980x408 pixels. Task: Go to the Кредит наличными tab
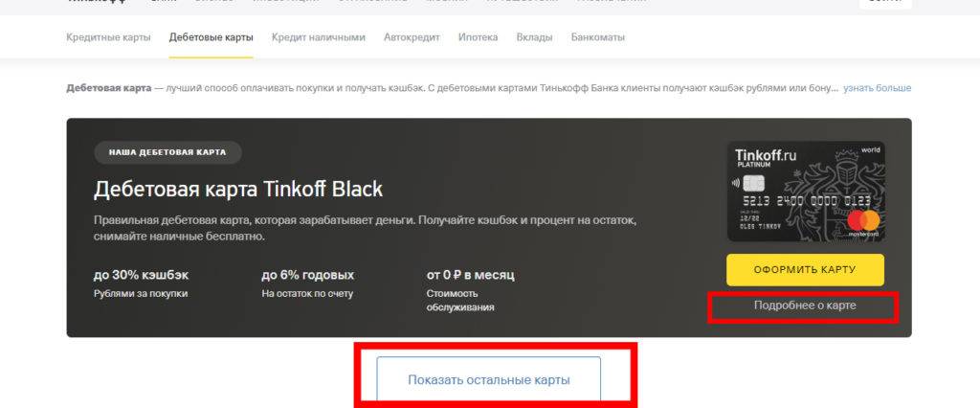click(x=318, y=37)
